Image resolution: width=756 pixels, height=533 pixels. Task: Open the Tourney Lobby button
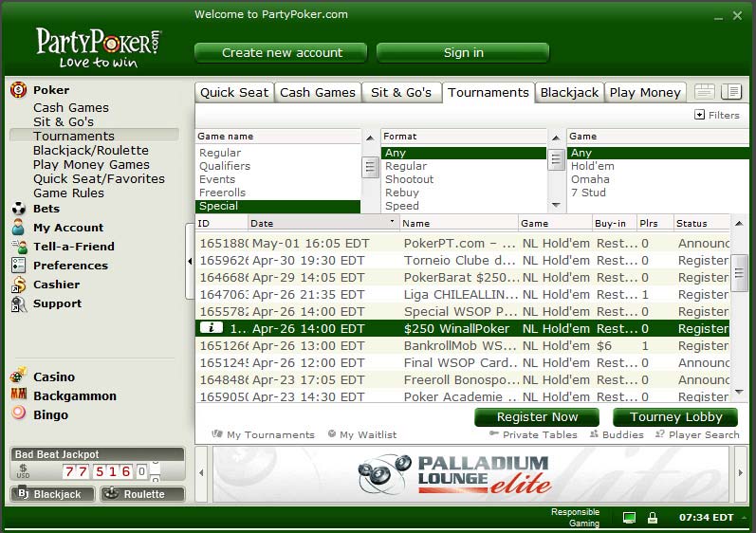(x=675, y=417)
